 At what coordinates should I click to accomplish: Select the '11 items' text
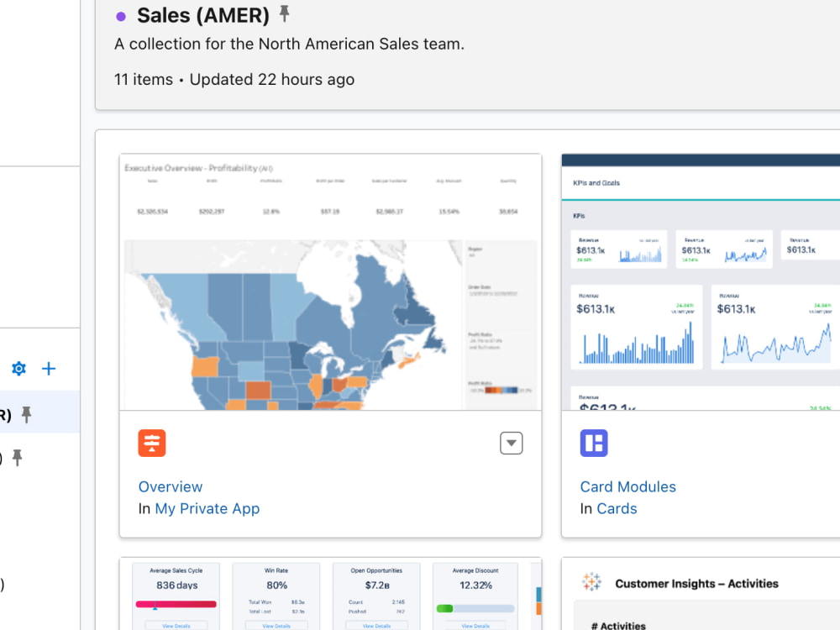[x=144, y=79]
